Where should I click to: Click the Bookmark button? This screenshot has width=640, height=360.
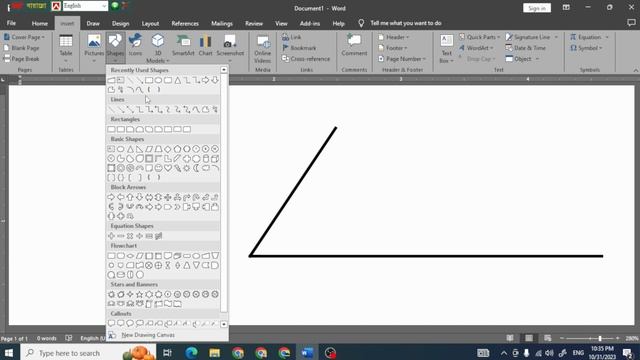pyautogui.click(x=299, y=48)
